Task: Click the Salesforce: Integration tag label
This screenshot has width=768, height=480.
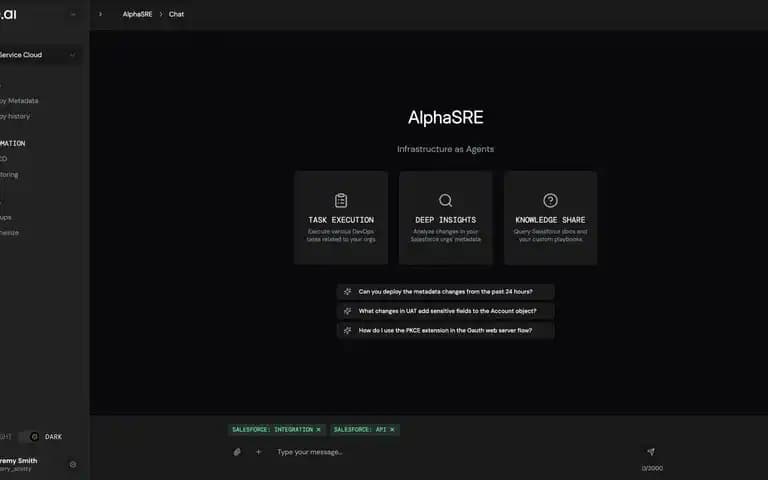Action: point(272,430)
